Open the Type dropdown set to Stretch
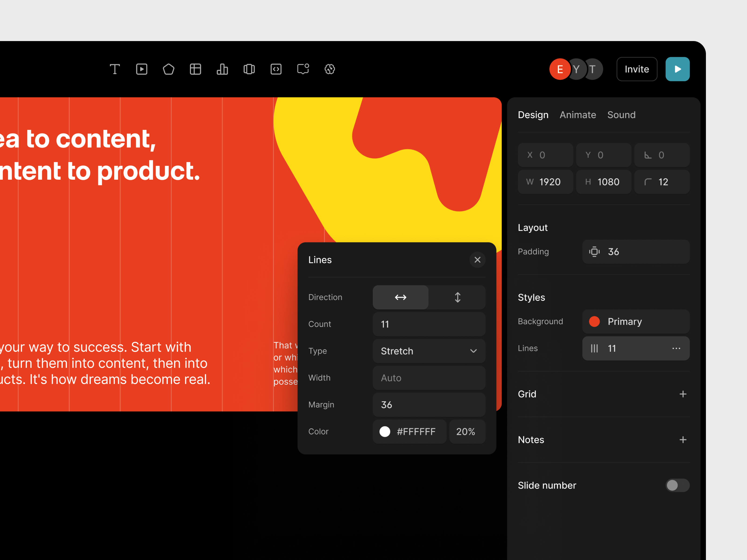Image resolution: width=747 pixels, height=560 pixels. (429, 351)
